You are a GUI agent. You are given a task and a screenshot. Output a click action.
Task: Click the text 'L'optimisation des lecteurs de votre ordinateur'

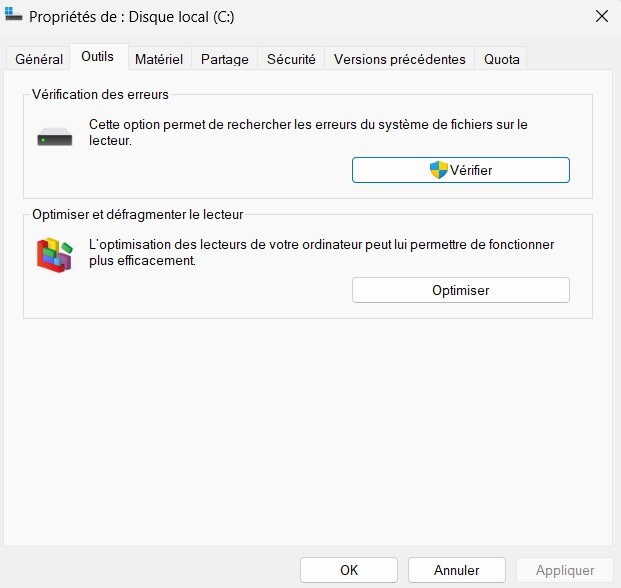[x=226, y=244]
